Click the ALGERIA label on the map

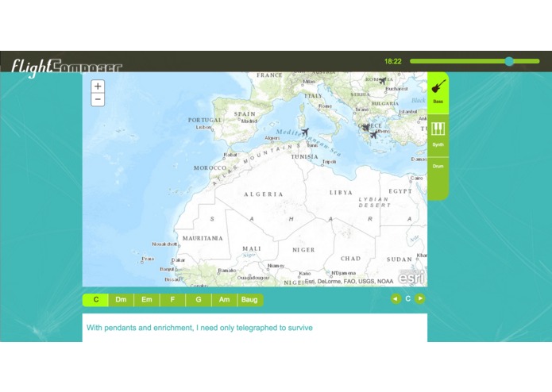[x=264, y=194]
